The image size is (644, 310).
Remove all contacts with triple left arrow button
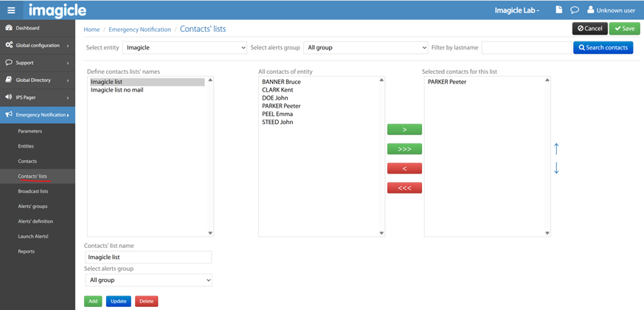click(404, 187)
